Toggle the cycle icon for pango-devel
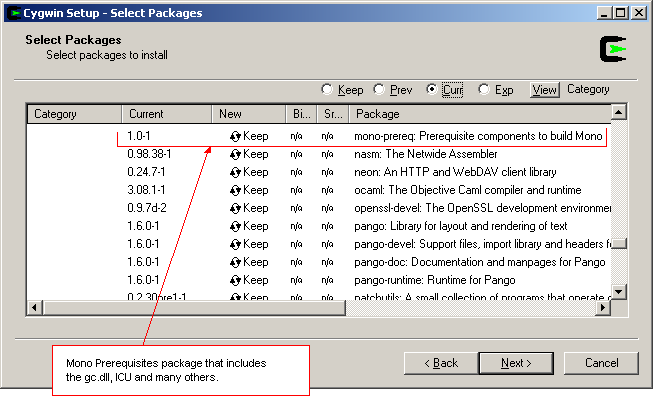 tap(235, 244)
